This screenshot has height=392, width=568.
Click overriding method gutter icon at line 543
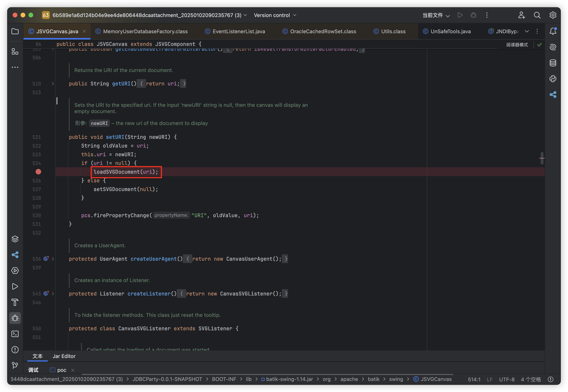click(x=46, y=294)
